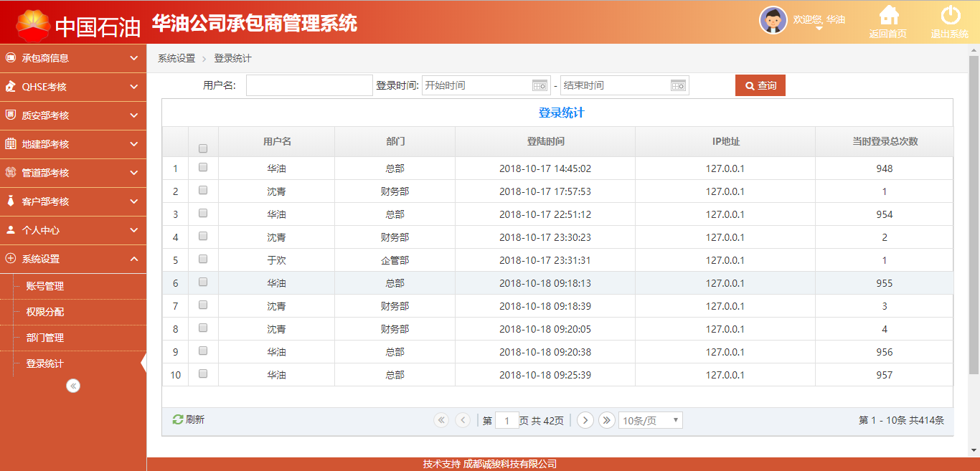This screenshot has height=471, width=980.
Task: Open the user dropdown arrow below 欢迎您
Action: (819, 29)
